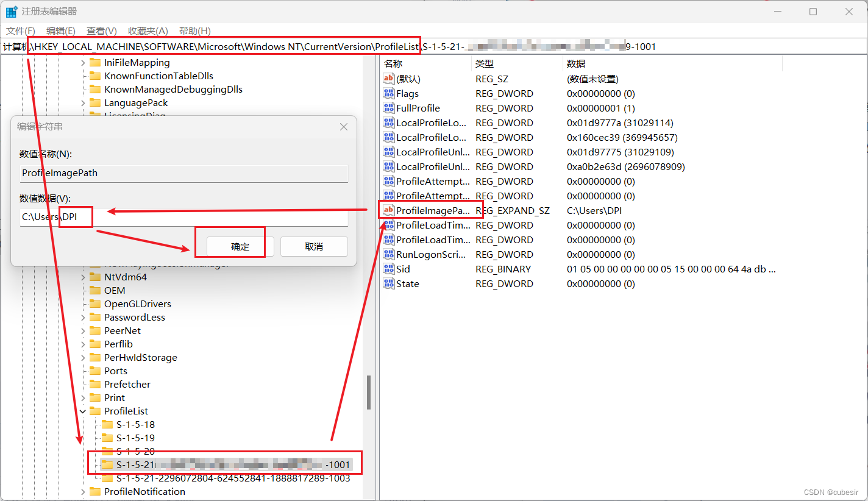The image size is (868, 501).
Task: Click the 数值数据 input field showing C:\Users\DPI
Action: pyautogui.click(x=183, y=216)
